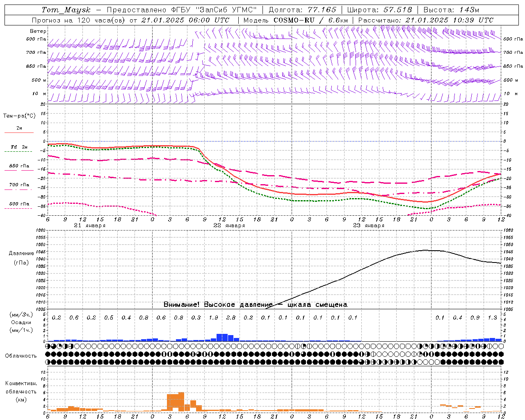The width and height of the screenshot is (525, 420).
Task: Select the 21 января date label
Action: (90, 226)
